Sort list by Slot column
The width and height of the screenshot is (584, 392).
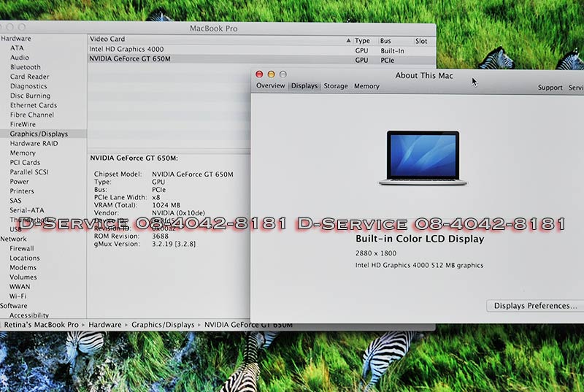tap(421, 42)
